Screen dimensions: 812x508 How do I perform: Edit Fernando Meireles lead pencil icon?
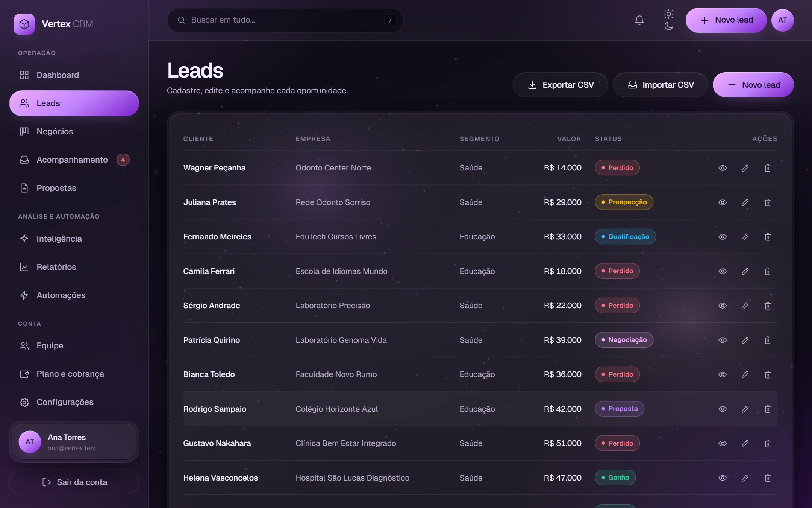click(745, 237)
